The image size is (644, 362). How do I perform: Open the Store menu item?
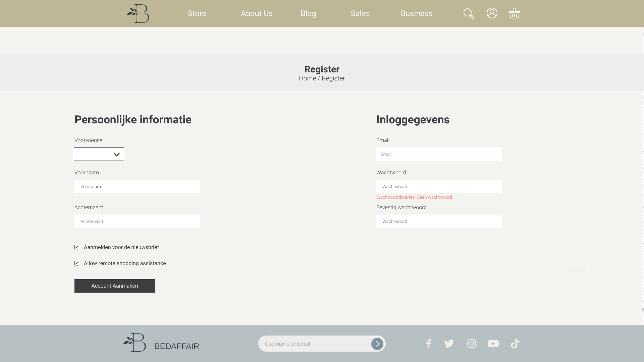coord(197,13)
